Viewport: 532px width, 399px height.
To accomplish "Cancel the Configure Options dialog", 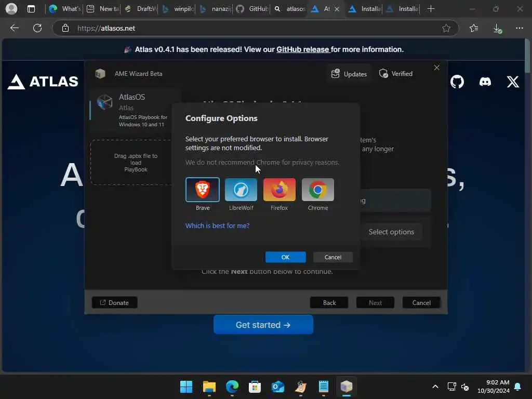I will [333, 257].
